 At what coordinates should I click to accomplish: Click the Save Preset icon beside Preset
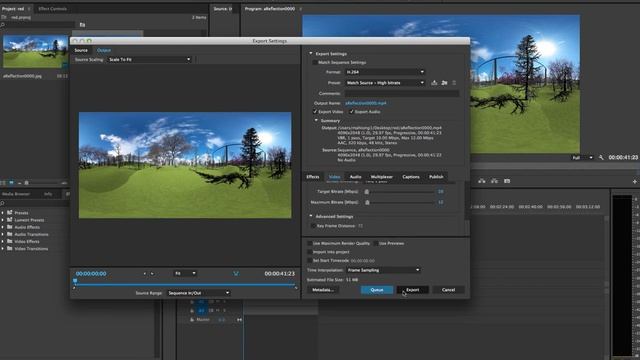[x=434, y=83]
